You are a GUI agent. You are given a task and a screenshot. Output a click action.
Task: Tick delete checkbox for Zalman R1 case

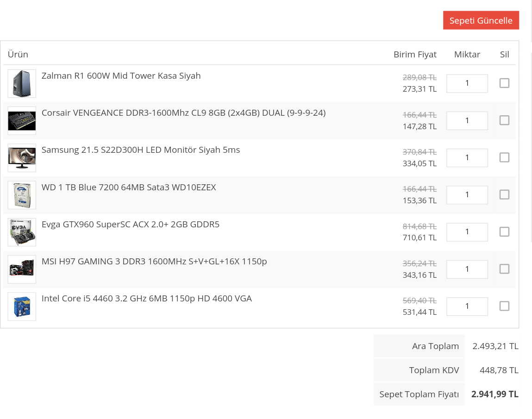[504, 83]
